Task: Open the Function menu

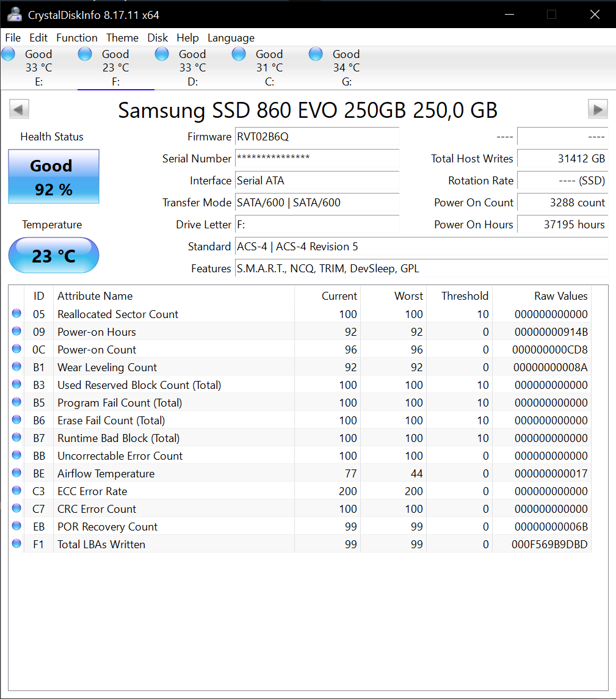Action: point(77,38)
